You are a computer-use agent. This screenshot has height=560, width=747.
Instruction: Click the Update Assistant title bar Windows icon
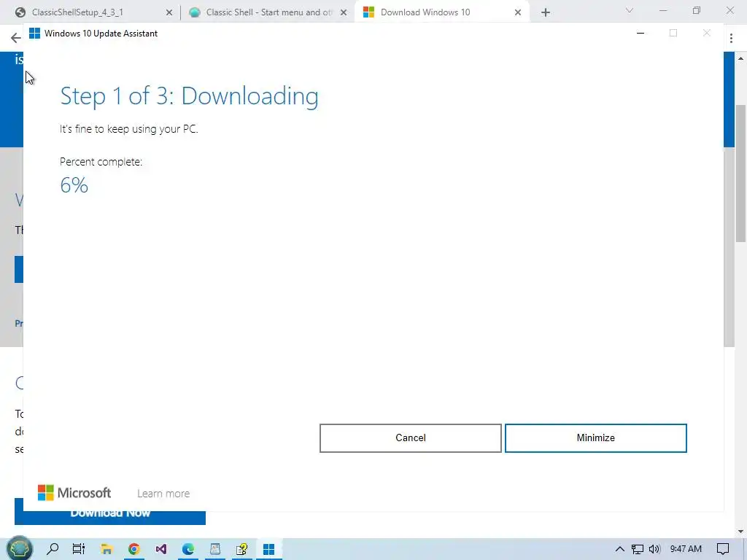(x=34, y=34)
